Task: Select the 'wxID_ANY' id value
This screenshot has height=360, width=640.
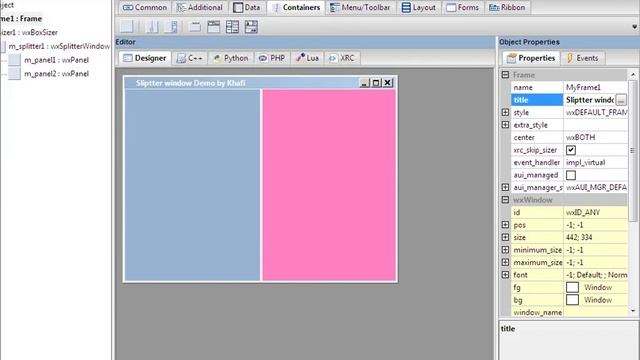Action: point(583,212)
